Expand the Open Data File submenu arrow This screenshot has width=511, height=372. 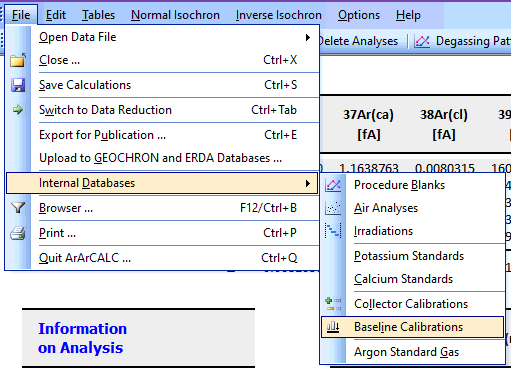308,37
